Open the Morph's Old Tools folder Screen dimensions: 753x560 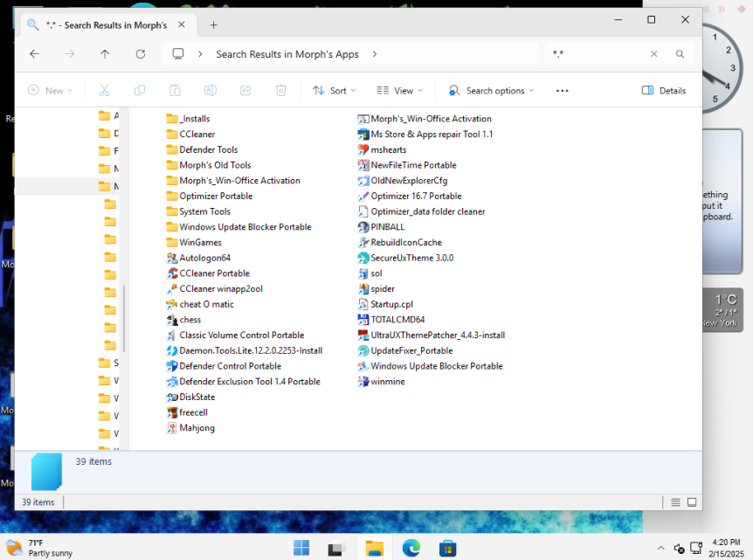point(209,165)
